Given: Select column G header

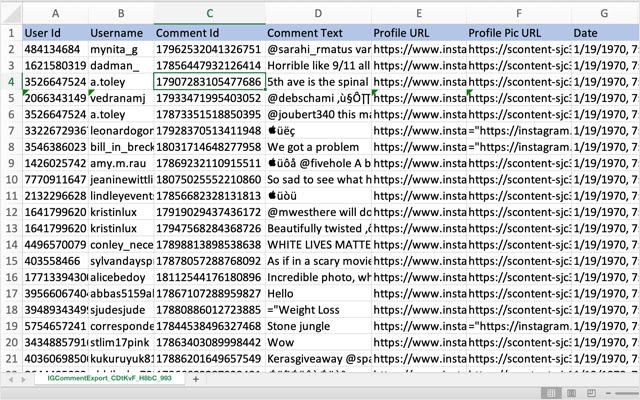Looking at the screenshot, I should pyautogui.click(x=604, y=13).
